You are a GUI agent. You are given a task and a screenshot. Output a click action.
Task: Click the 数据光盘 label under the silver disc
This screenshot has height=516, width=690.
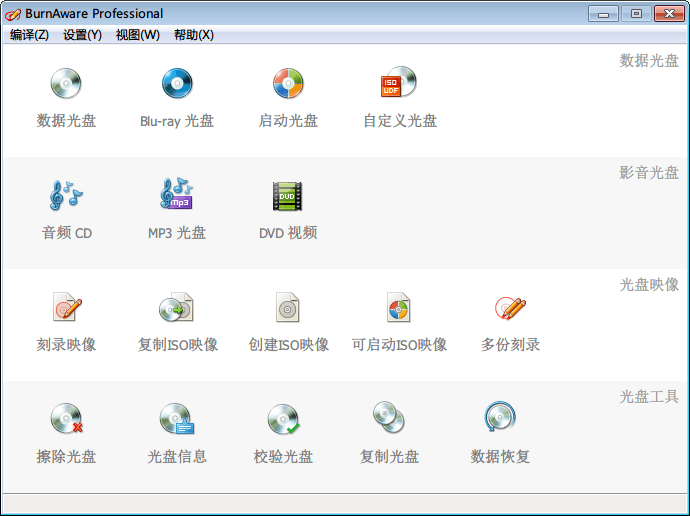66,121
